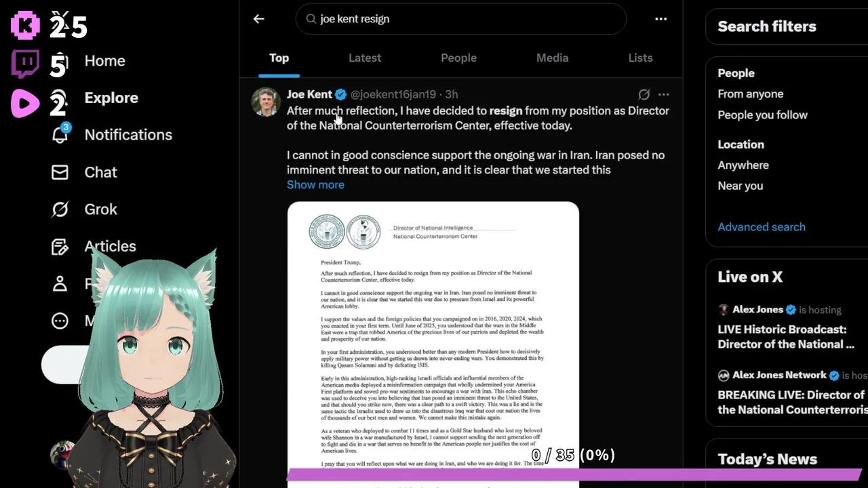The width and height of the screenshot is (868, 488).
Task: Click Joe Kent's profile avatar
Action: coord(266,102)
